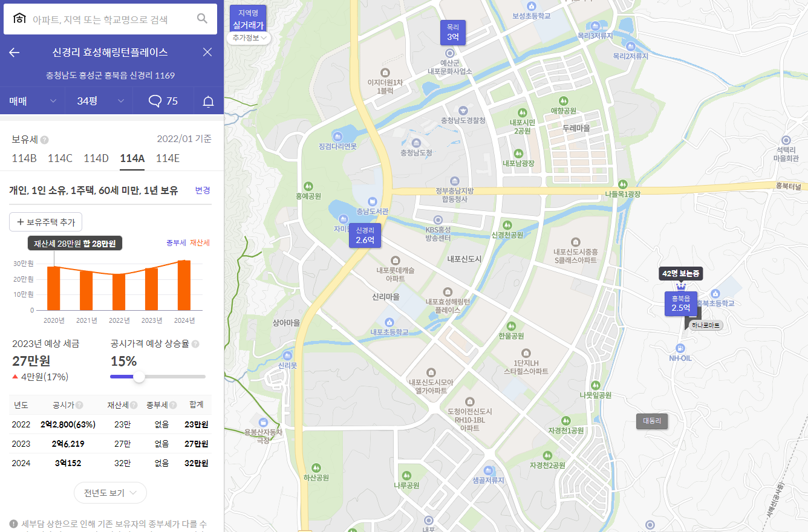The width and height of the screenshot is (808, 532).
Task: Click the 내포효성해링턴 플레이스 map marker
Action: tap(448, 292)
